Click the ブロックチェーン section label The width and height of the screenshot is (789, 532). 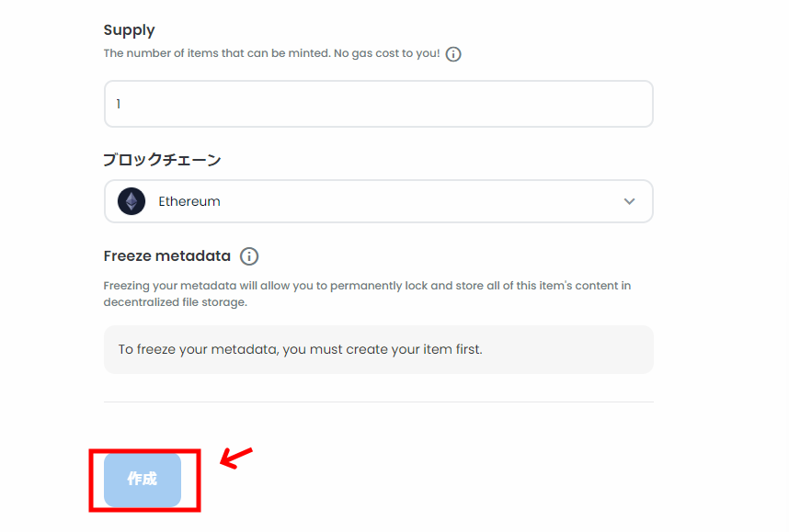[x=162, y=159]
